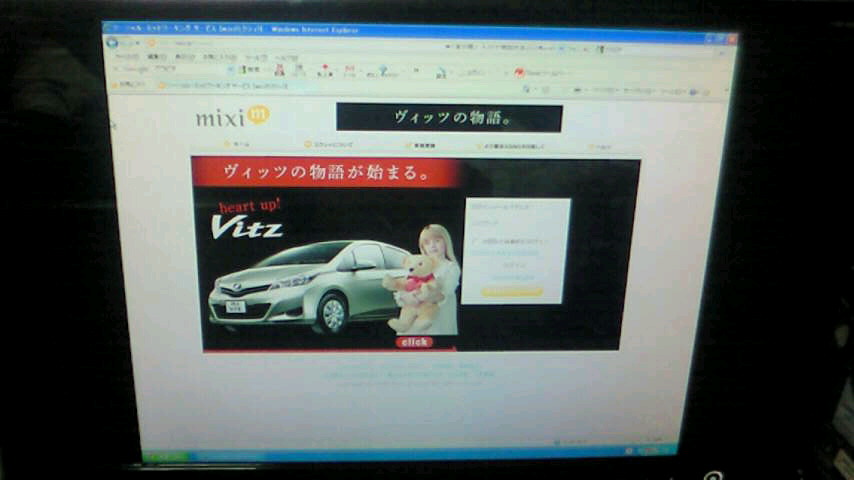Click the heart up! Vitz logo
This screenshot has height=480, width=854.
pyautogui.click(x=248, y=220)
